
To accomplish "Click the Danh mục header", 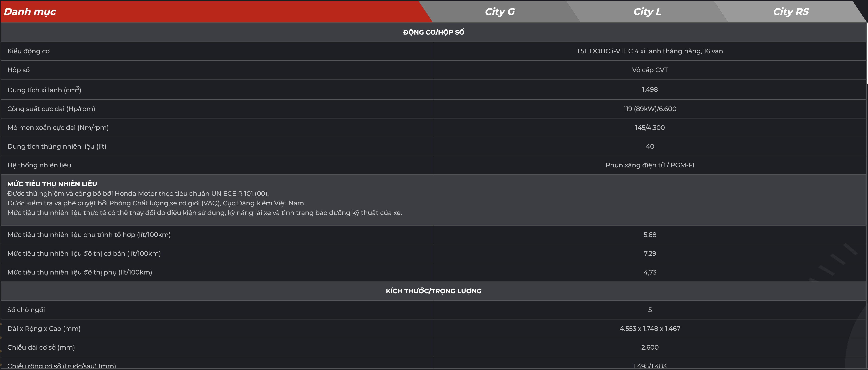I will [x=30, y=12].
